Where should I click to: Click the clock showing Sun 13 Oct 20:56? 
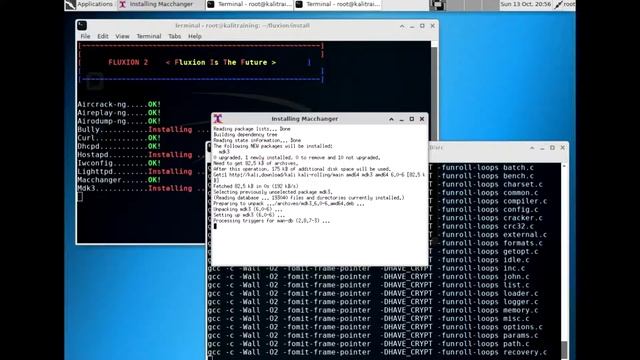click(526, 4)
